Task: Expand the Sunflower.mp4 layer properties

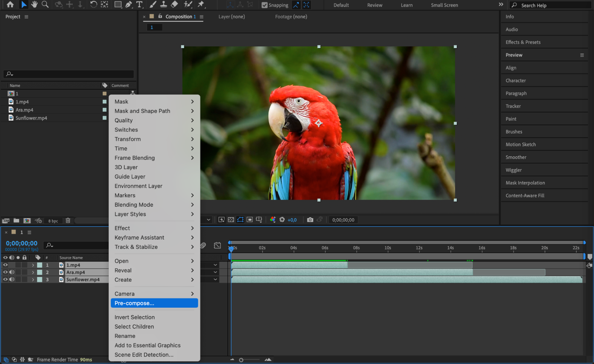Action: (x=33, y=280)
